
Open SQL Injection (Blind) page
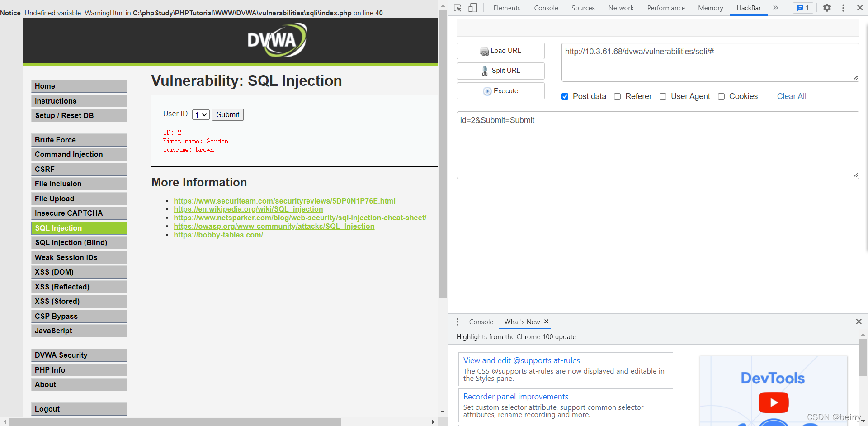(x=79, y=242)
